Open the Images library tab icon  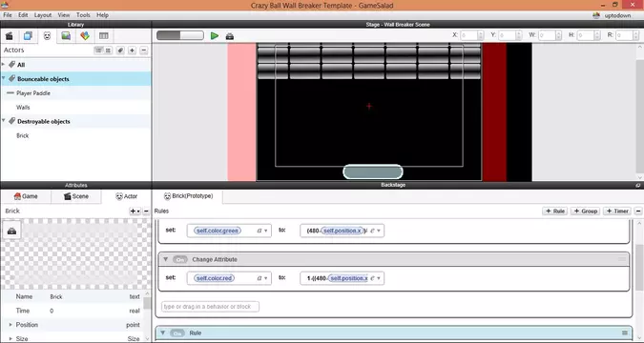point(66,36)
